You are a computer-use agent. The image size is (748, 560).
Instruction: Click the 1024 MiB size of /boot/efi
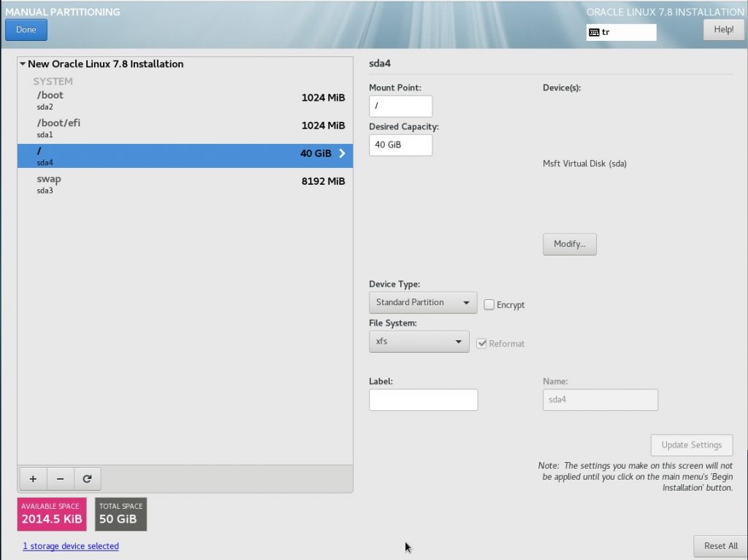[323, 126]
